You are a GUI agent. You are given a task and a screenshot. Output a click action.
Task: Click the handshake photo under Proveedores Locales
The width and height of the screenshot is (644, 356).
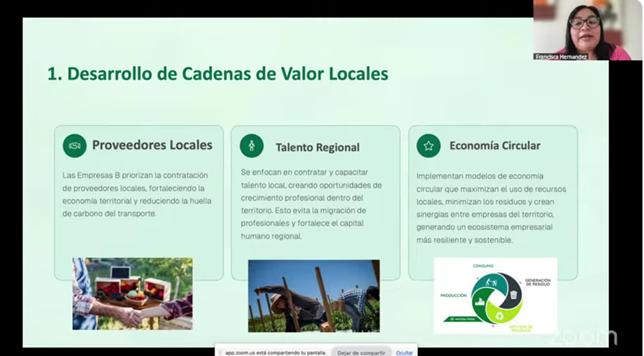coord(132,293)
